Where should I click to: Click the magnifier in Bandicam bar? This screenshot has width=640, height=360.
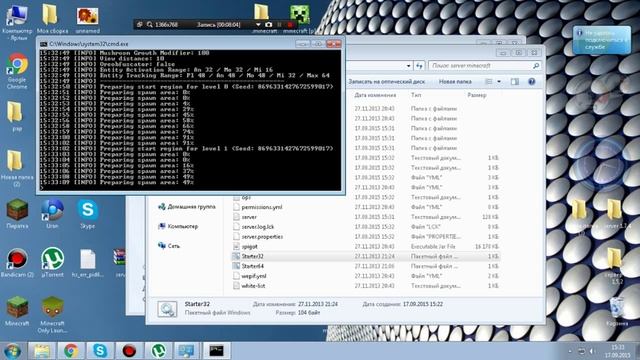150,24
